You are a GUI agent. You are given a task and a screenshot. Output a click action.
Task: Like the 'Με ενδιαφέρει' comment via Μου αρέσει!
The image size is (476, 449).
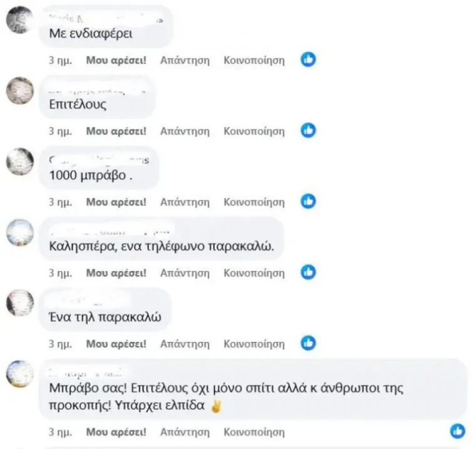coord(116,60)
